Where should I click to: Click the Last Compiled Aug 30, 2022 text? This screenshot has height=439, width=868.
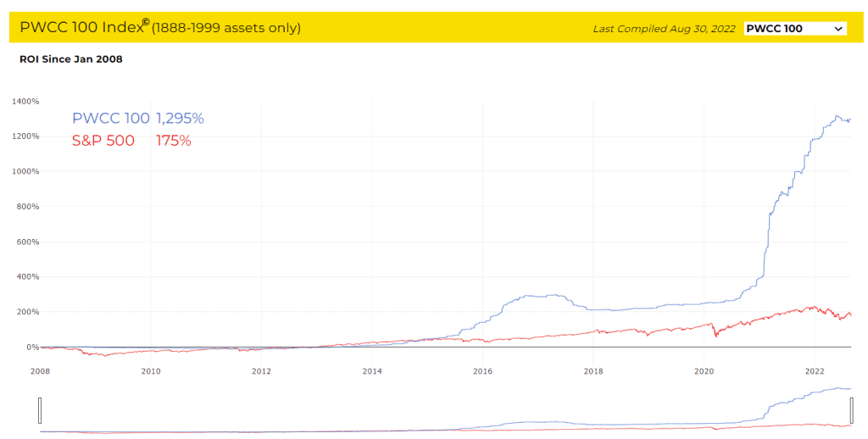664,29
